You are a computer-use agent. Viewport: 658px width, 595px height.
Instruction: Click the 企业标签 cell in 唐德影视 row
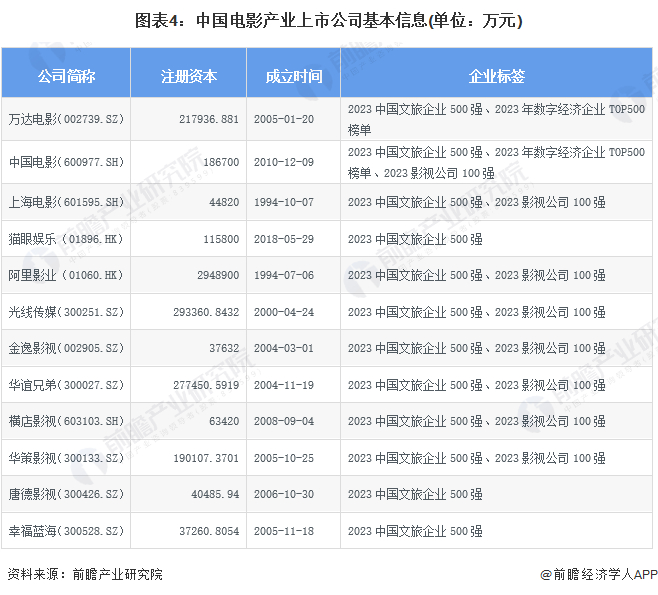496,494
